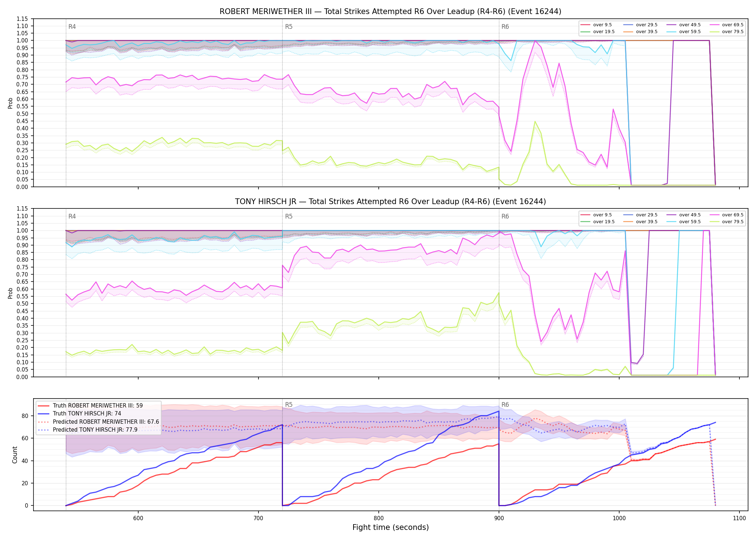756x540 pixels.
Task: Click the 'Count' y-axis label
Action: (15, 455)
